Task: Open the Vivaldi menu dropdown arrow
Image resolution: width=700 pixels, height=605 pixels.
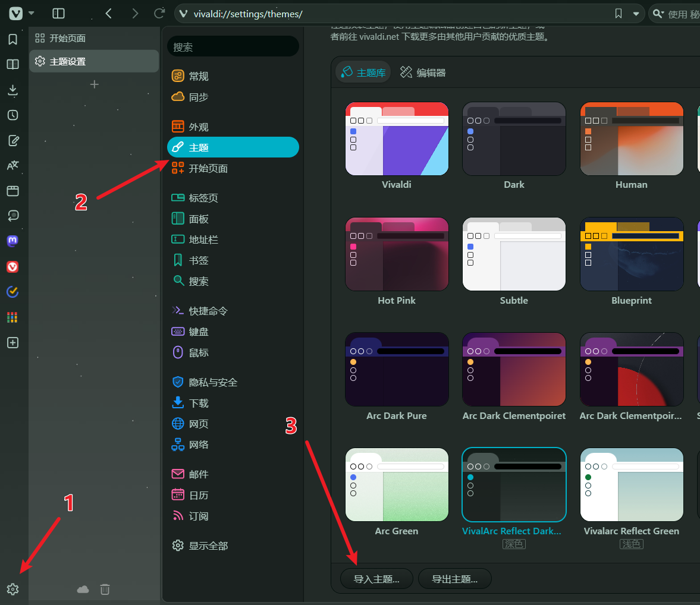Action: pos(32,14)
